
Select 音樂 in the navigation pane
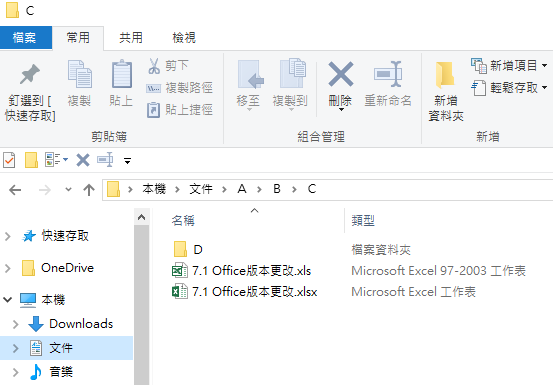point(61,372)
